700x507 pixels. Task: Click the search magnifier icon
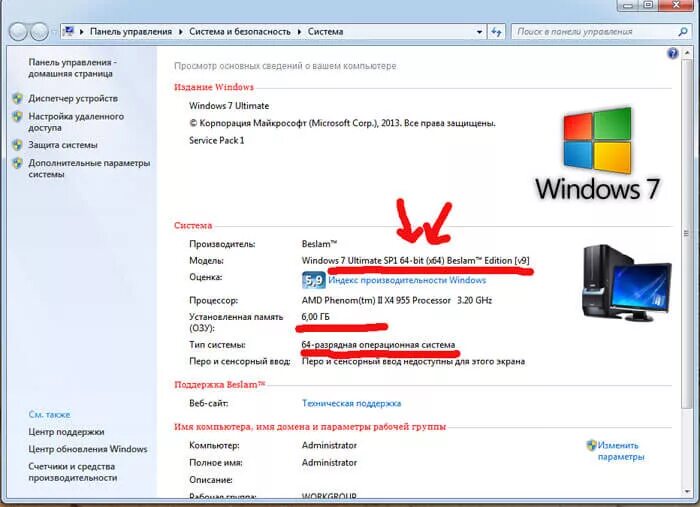pyautogui.click(x=682, y=32)
